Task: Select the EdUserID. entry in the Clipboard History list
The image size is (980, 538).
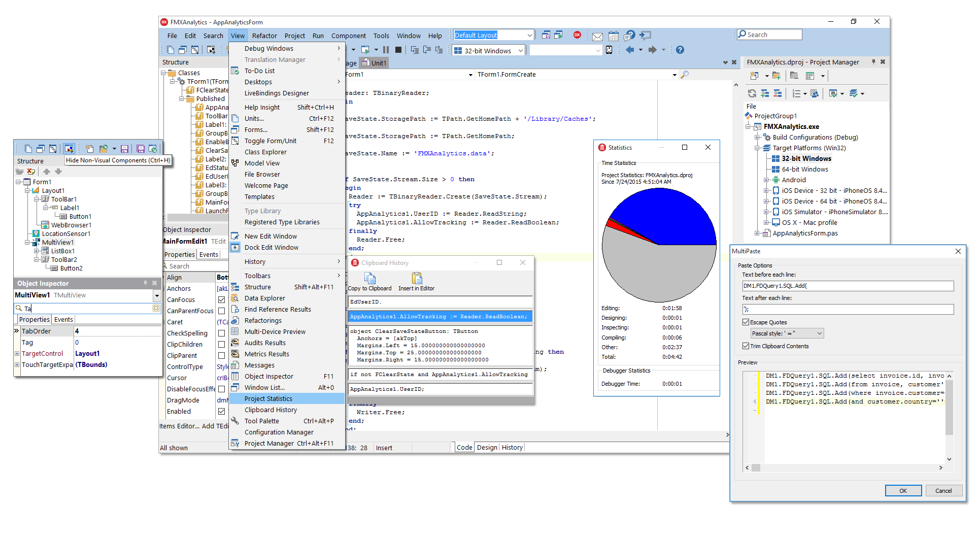Action: (x=441, y=302)
